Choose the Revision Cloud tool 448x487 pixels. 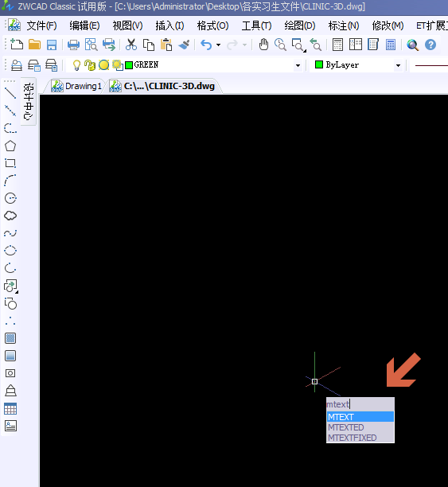tap(10, 216)
